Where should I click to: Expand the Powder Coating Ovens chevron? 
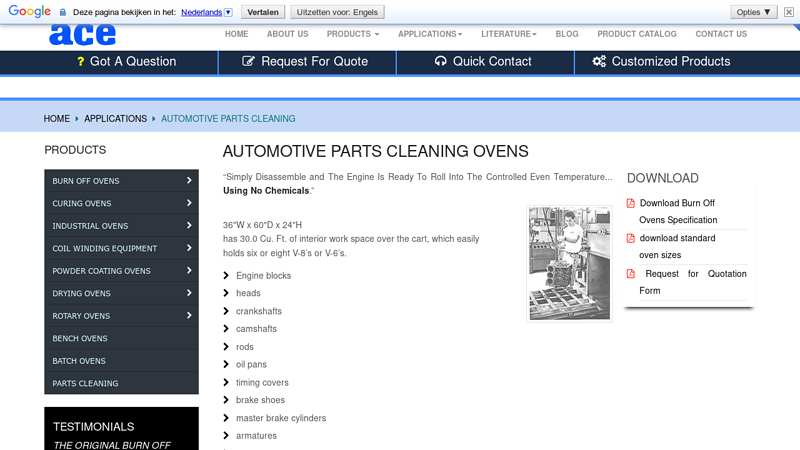(x=189, y=270)
